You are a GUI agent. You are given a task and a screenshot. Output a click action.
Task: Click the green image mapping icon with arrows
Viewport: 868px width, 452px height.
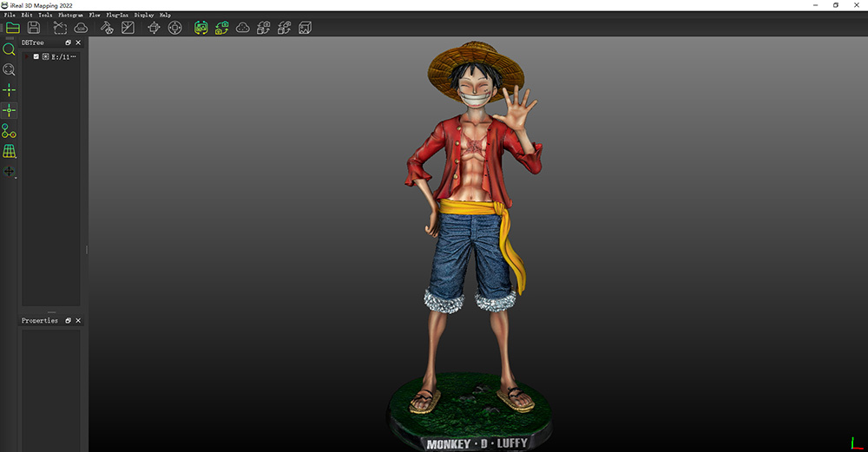(x=201, y=28)
